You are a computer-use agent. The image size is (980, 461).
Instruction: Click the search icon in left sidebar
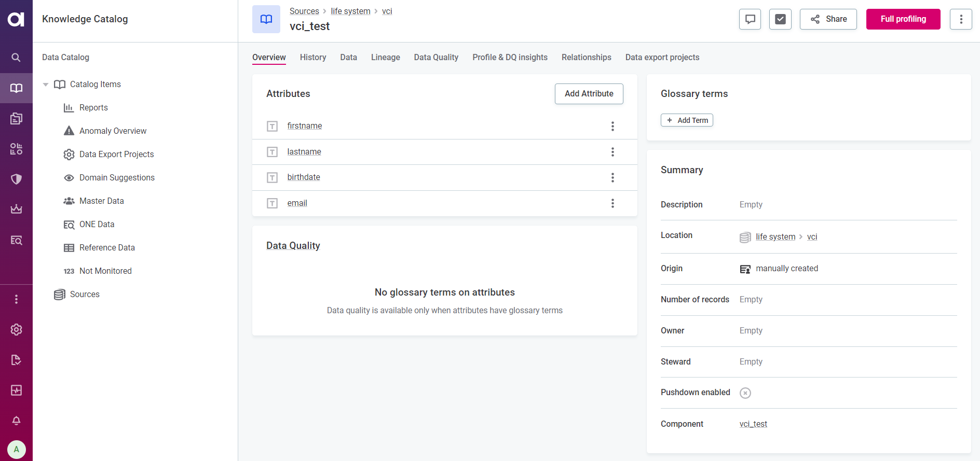(16, 58)
